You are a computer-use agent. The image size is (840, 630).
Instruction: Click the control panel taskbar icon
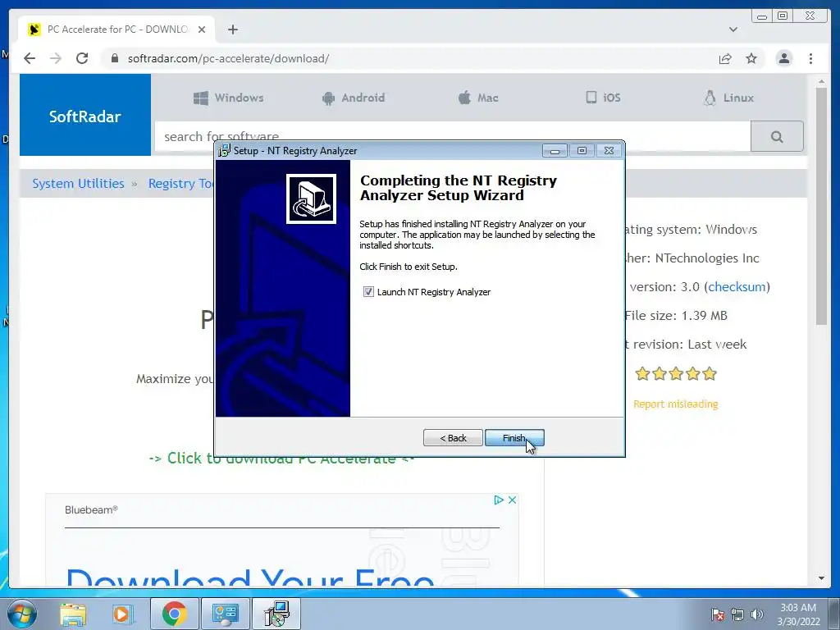pyautogui.click(x=225, y=614)
